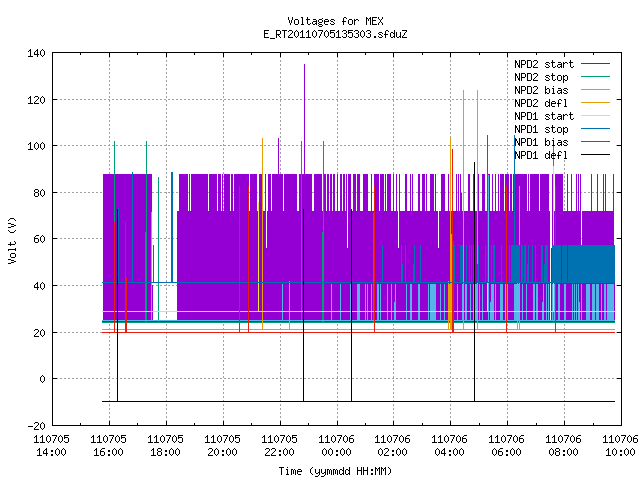Click the light blue NPD2 bias legend line

coord(596,90)
